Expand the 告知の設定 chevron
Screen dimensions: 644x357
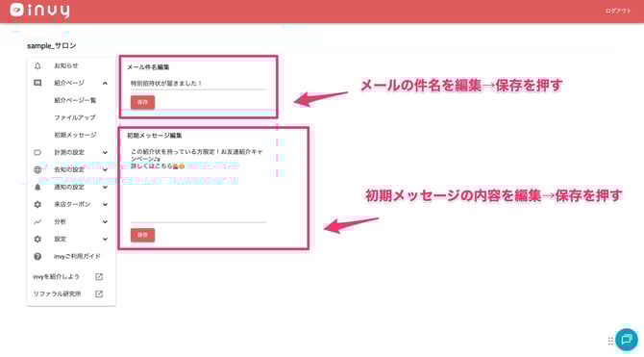pyautogui.click(x=105, y=170)
